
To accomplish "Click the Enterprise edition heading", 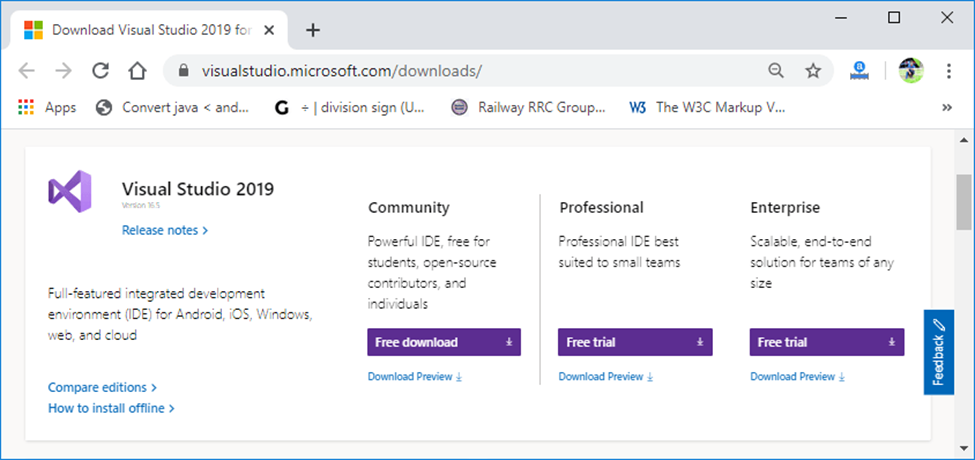I will coord(785,208).
